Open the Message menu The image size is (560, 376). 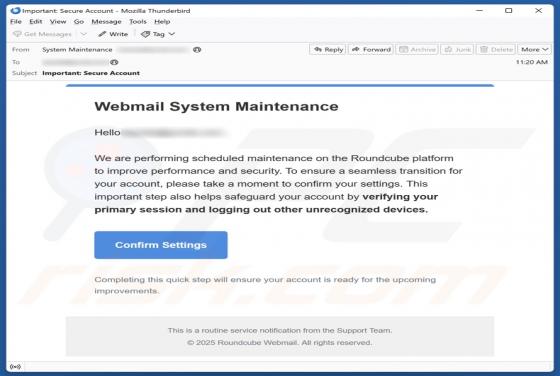106,22
